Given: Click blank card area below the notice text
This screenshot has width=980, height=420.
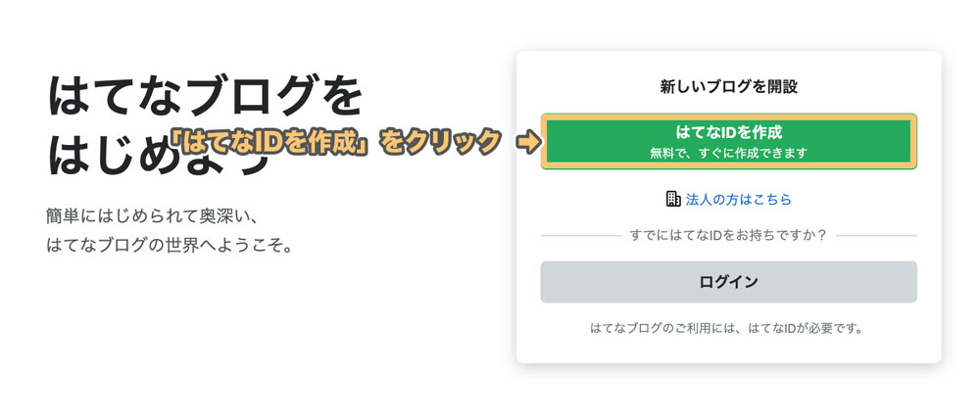Looking at the screenshot, I should (728, 350).
